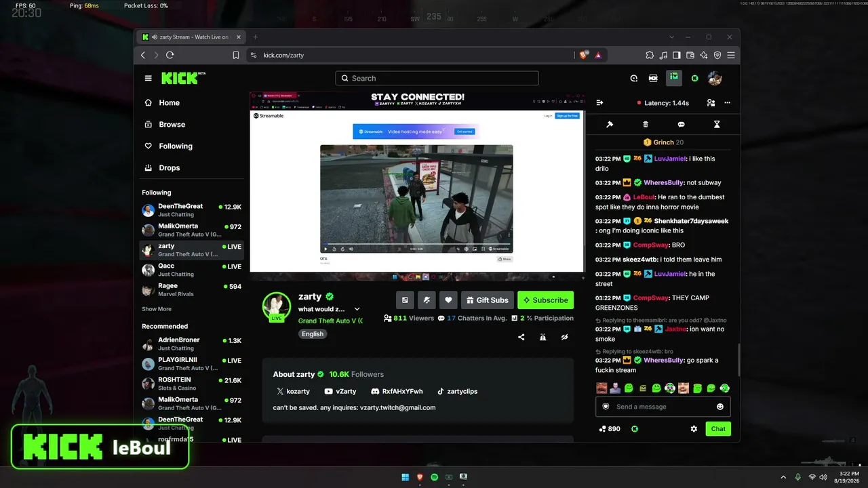
Task: Bookmark this page in address bar
Action: click(236, 55)
